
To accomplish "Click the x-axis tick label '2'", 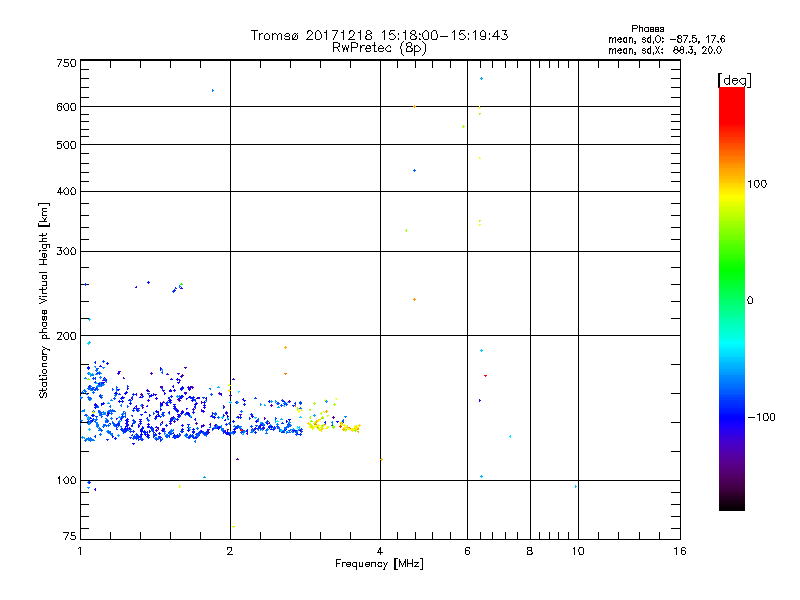I will (x=230, y=551).
